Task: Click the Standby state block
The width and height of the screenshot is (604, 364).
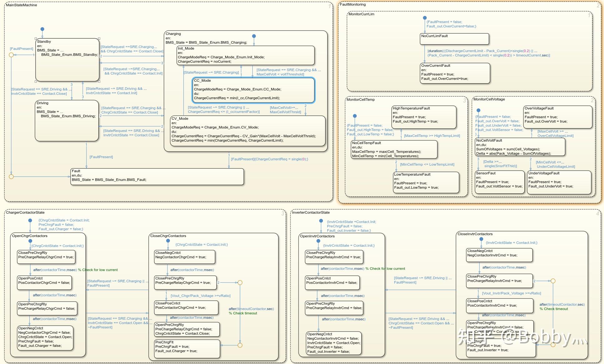Action: click(x=67, y=67)
